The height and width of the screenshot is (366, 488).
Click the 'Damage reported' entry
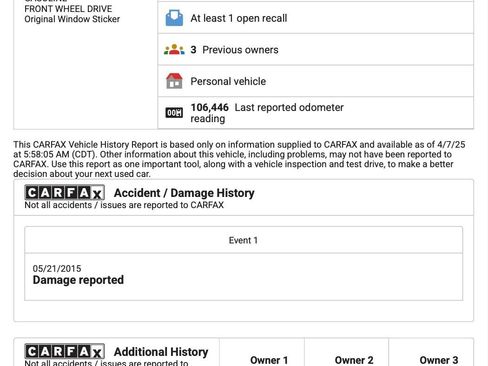(78, 280)
